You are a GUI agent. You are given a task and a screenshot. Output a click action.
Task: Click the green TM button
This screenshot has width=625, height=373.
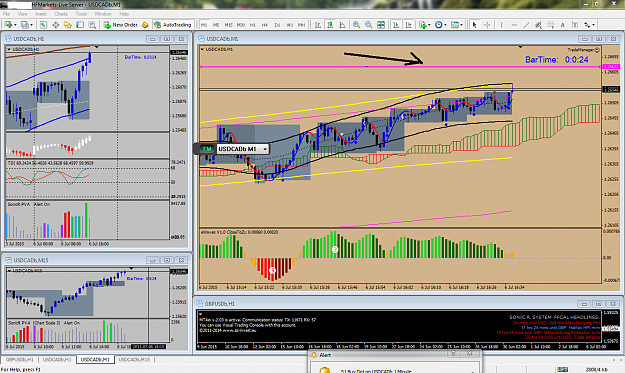(206, 149)
